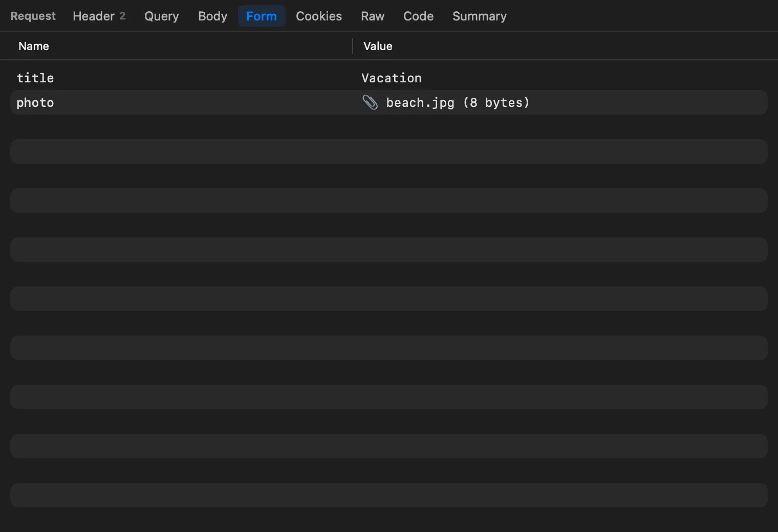Screen dimensions: 778x532
Task: Show the Code tab
Action: pyautogui.click(x=418, y=16)
